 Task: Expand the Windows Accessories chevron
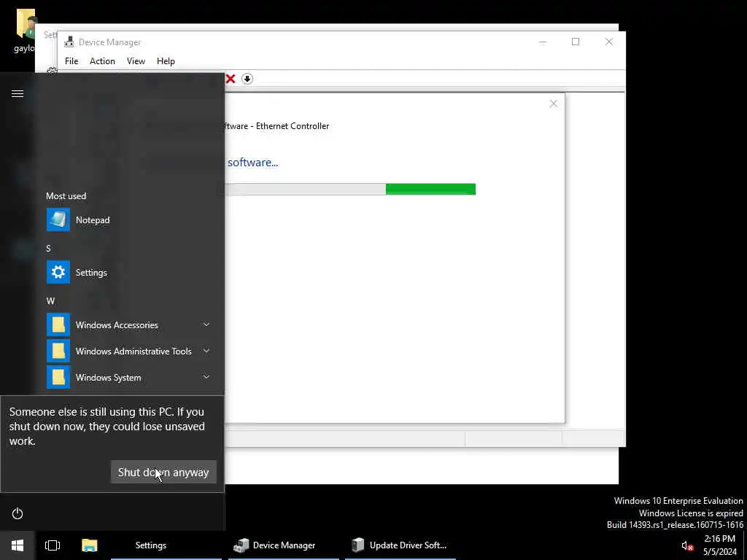tap(206, 324)
